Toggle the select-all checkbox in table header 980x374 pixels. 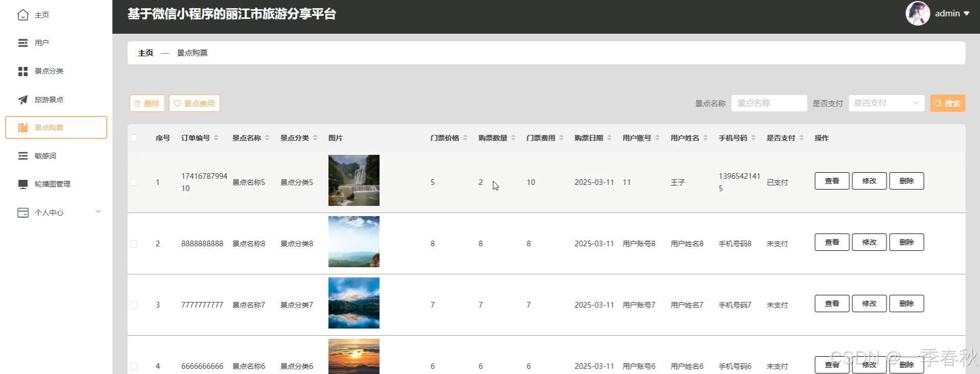(x=134, y=138)
